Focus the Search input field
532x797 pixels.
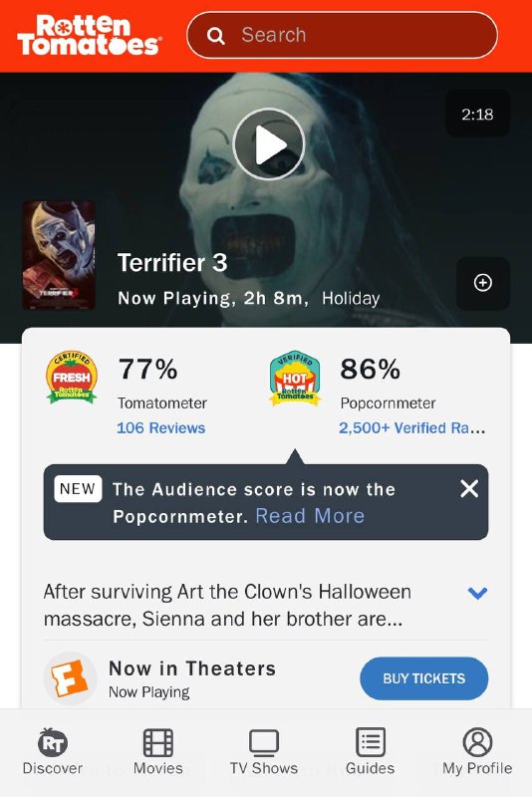(x=342, y=35)
